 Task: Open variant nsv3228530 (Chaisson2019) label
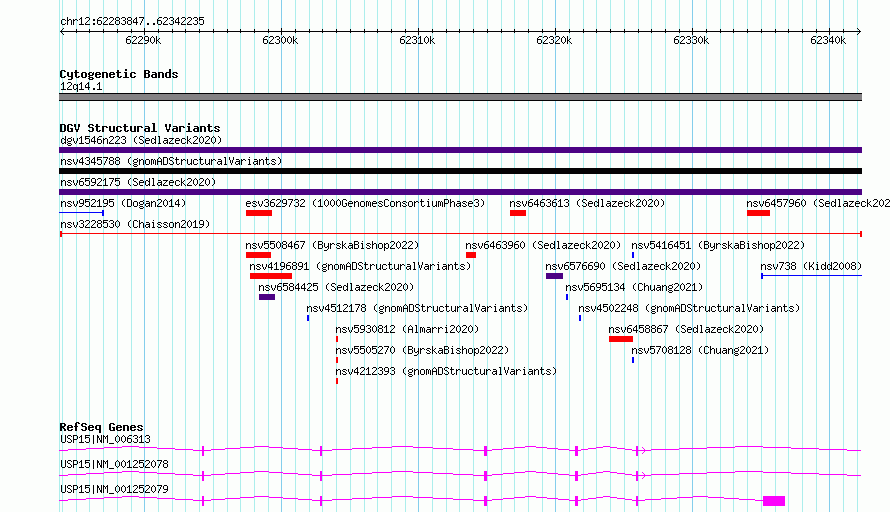(135, 224)
